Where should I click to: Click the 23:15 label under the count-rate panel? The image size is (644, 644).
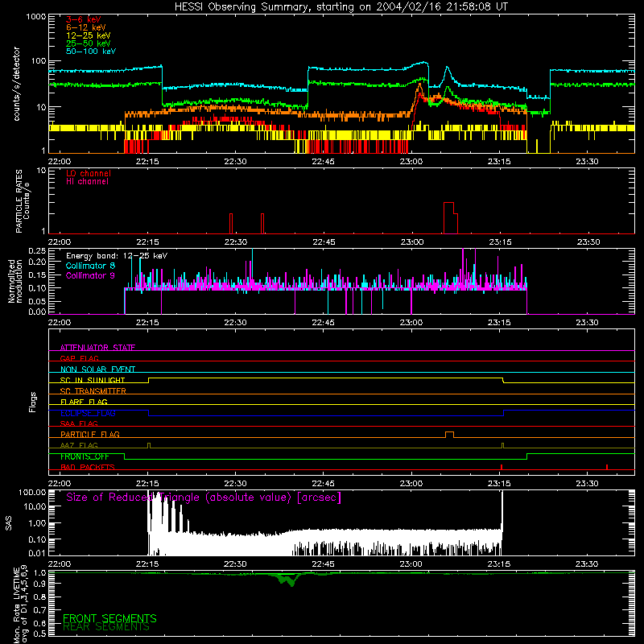[499, 162]
